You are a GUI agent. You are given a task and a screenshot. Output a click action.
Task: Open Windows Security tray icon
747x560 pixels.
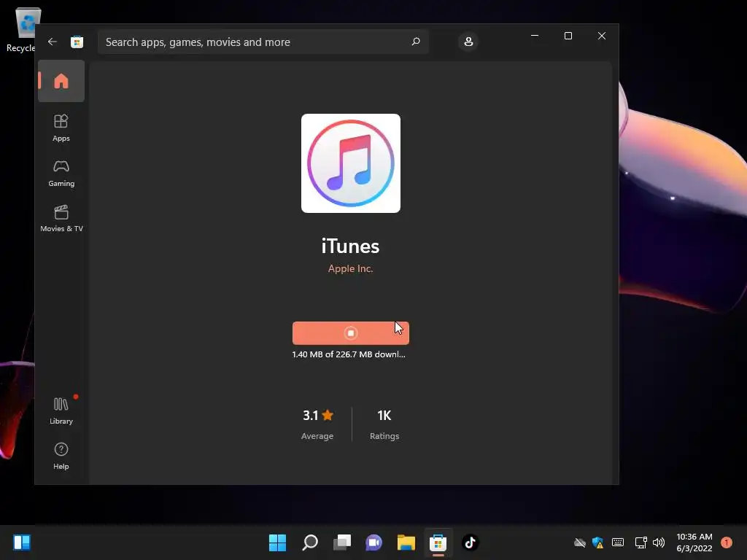tap(598, 542)
